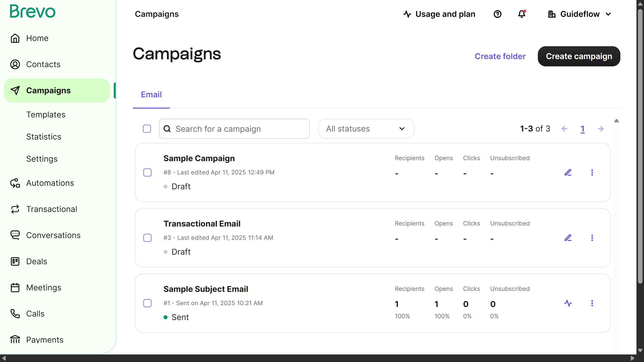Viewport: 644px width, 362px height.
Task: Switch to the Email tab
Action: tap(151, 95)
